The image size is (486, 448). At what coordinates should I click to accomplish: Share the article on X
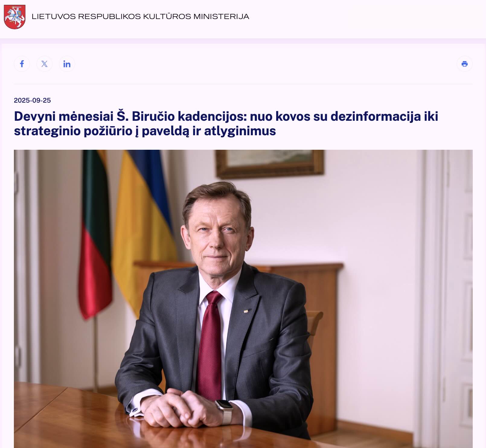(44, 64)
